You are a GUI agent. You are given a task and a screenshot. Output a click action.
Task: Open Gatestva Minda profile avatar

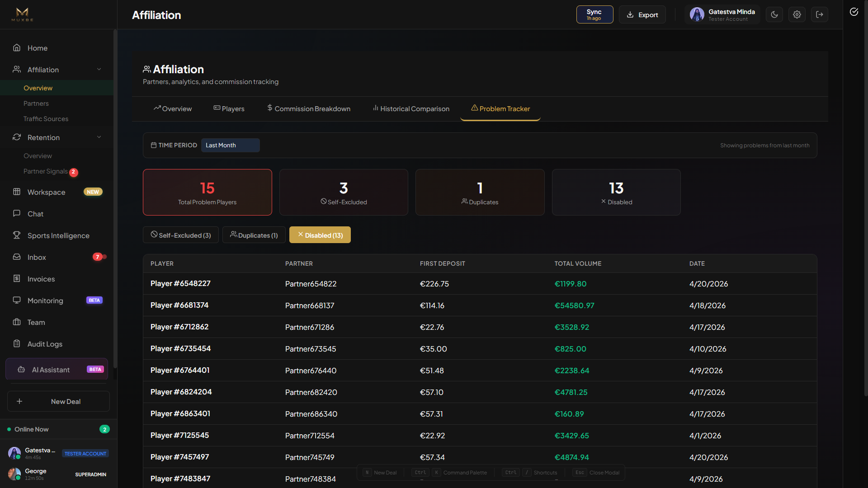697,14
